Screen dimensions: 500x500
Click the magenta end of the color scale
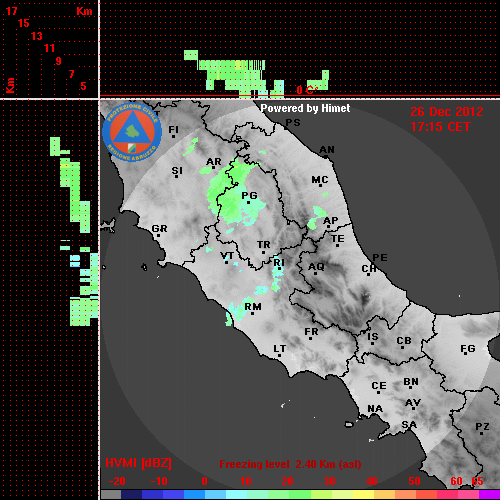click(x=489, y=495)
